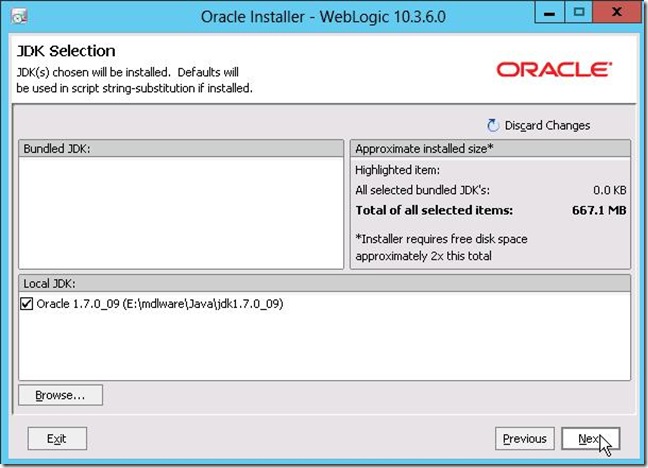
Task: Click the Discard Changes refresh icon
Action: click(493, 125)
